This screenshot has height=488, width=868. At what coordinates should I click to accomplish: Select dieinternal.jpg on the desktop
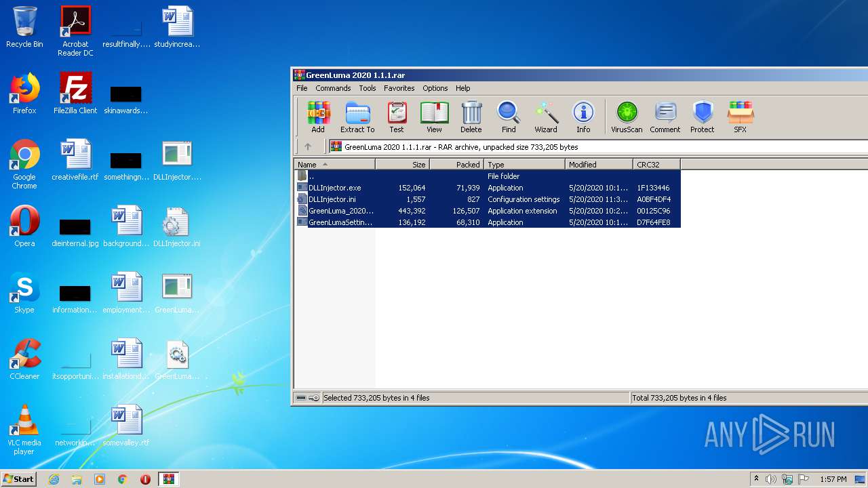75,234
